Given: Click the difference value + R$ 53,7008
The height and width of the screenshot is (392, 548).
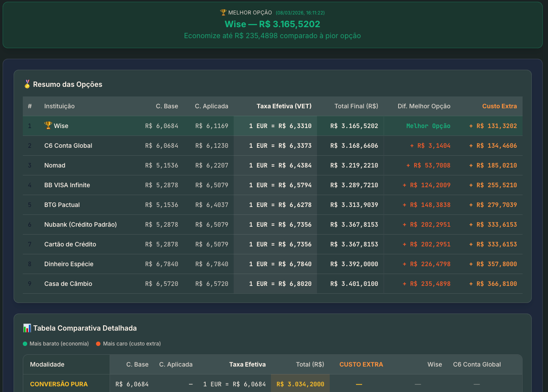Looking at the screenshot, I should point(428,165).
